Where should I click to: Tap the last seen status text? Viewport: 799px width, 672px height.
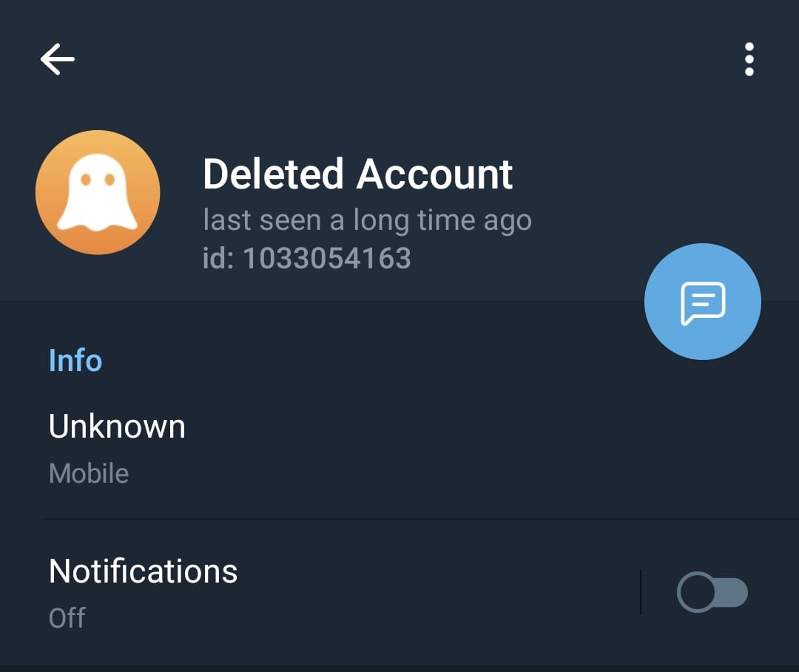click(367, 220)
